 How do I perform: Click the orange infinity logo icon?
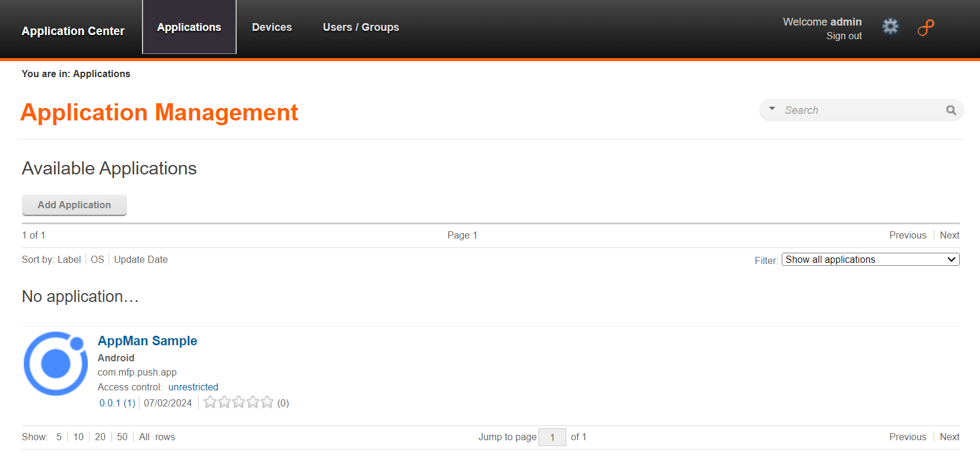[x=925, y=27]
